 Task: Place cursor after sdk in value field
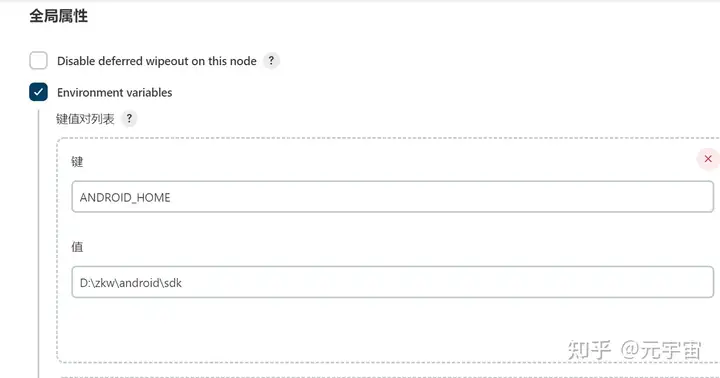[183, 283]
